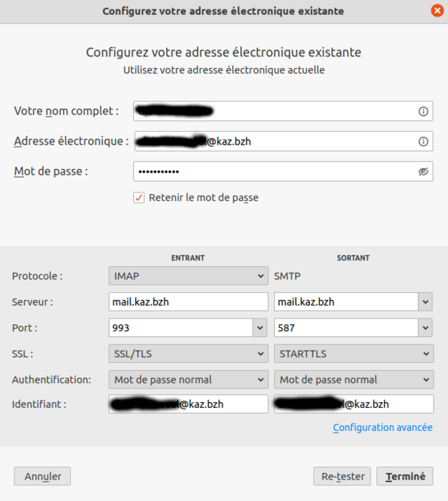The image size is (448, 501).
Task: Open the incoming Protocole IMAP dropdown
Action: (x=188, y=276)
